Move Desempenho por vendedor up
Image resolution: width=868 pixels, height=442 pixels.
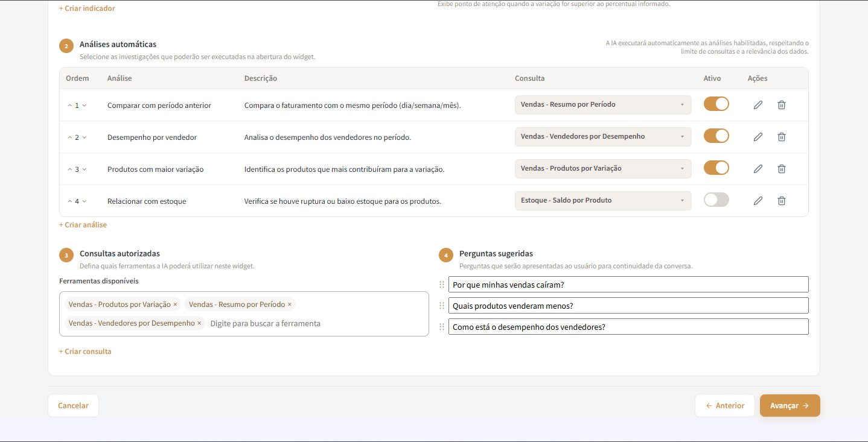point(70,137)
